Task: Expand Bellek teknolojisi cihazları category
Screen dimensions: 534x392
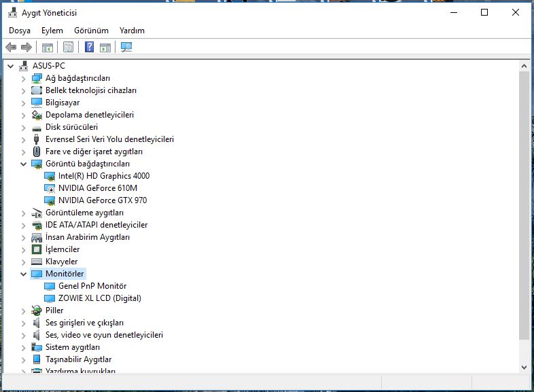Action: click(x=23, y=91)
